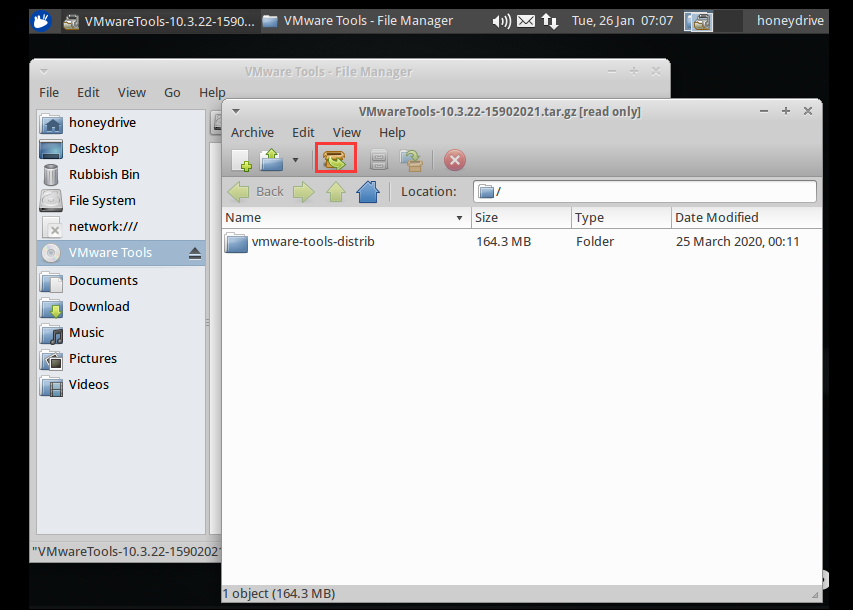
Task: Open Desktop in File Manager sidebar
Action: pos(121,149)
